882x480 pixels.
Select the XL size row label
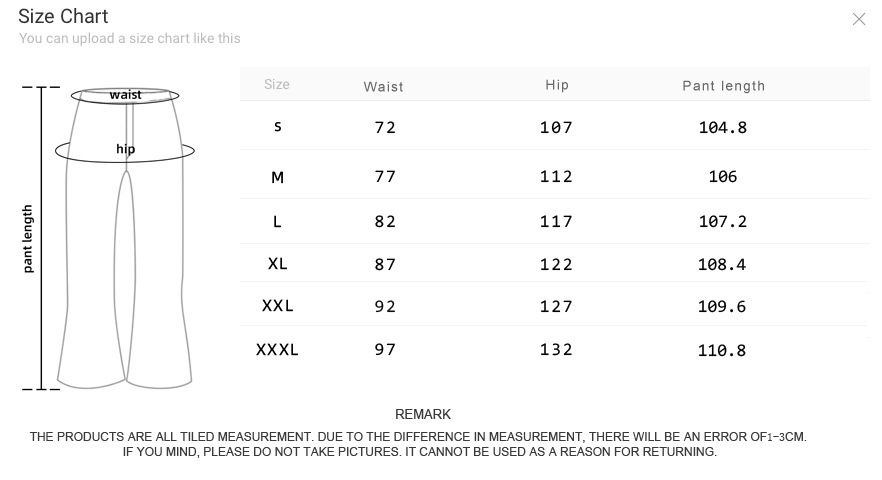point(278,264)
